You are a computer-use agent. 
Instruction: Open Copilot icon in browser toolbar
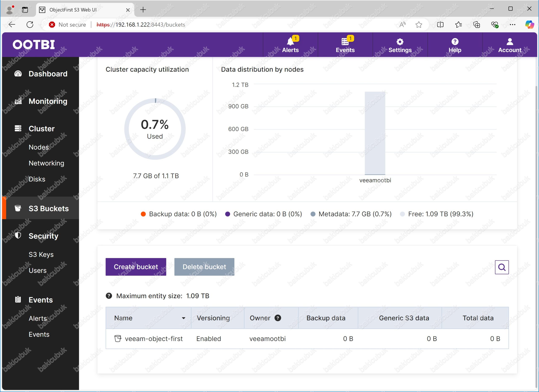point(530,24)
